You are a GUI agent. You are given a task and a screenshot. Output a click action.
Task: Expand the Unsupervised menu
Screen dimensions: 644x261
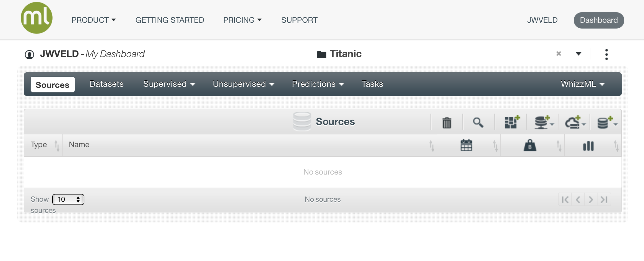pyautogui.click(x=243, y=84)
